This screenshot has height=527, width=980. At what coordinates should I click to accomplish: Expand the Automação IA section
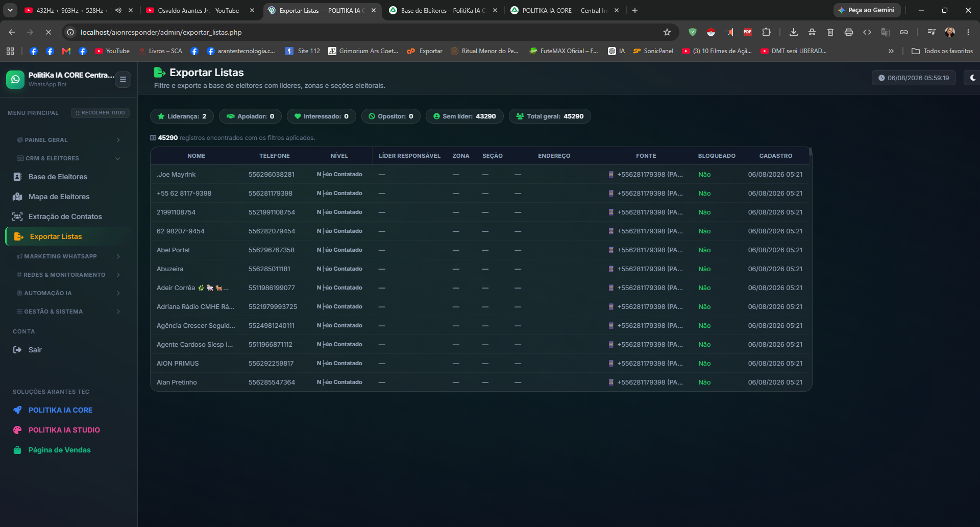click(69, 293)
